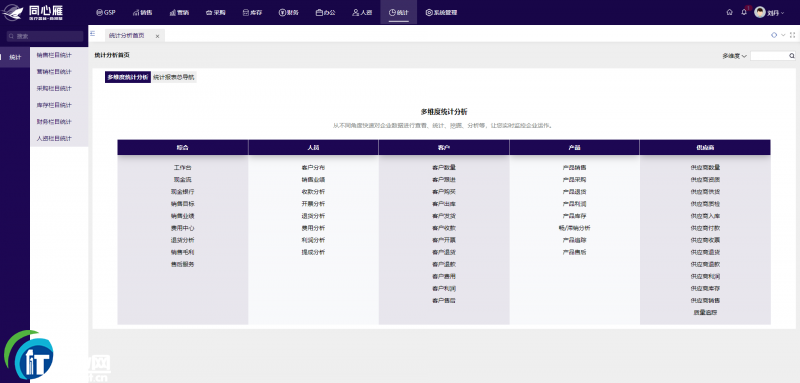Open the 工作台 link
The height and width of the screenshot is (383, 800).
pos(183,168)
